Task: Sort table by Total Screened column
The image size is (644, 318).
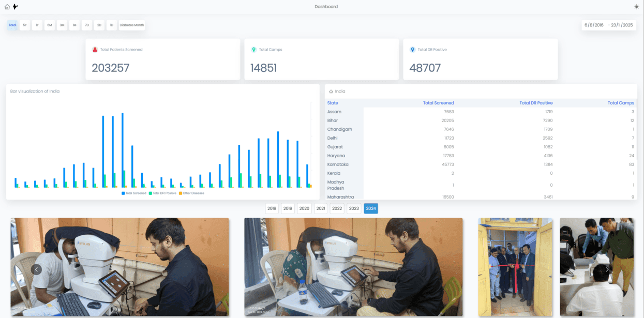Action: click(438, 103)
